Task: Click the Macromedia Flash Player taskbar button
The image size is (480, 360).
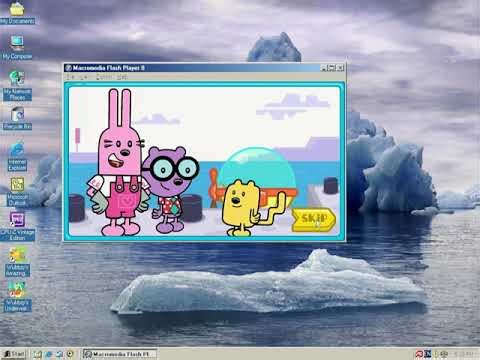Action: 120,354
